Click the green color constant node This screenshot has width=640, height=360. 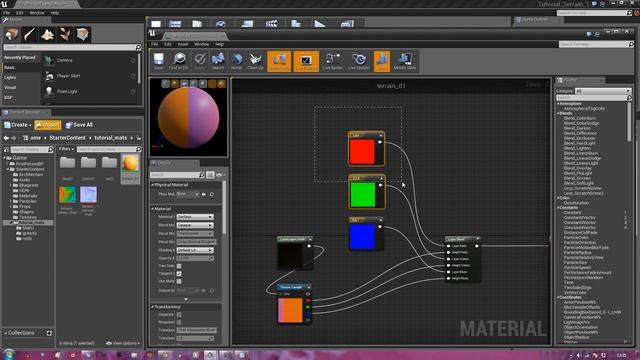(367, 192)
